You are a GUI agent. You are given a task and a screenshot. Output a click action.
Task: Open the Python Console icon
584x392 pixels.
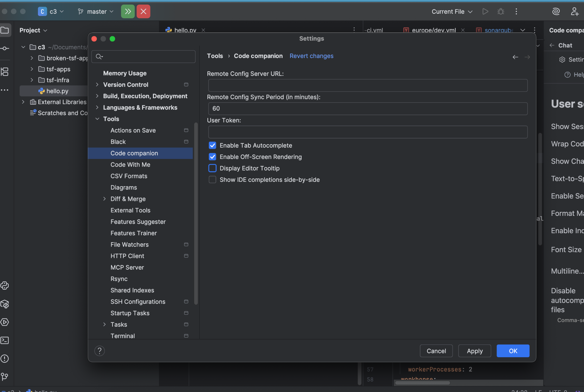point(5,285)
